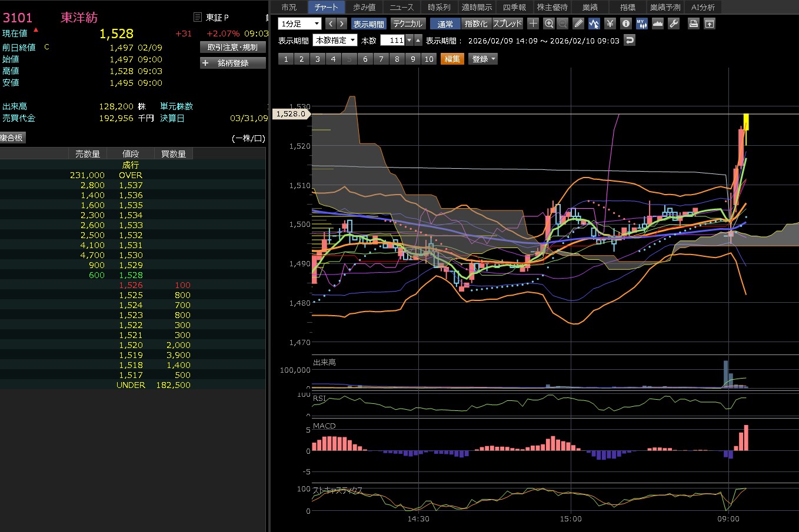Click the 本数 input field showing 111
The height and width of the screenshot is (532, 799).
pyautogui.click(x=392, y=40)
